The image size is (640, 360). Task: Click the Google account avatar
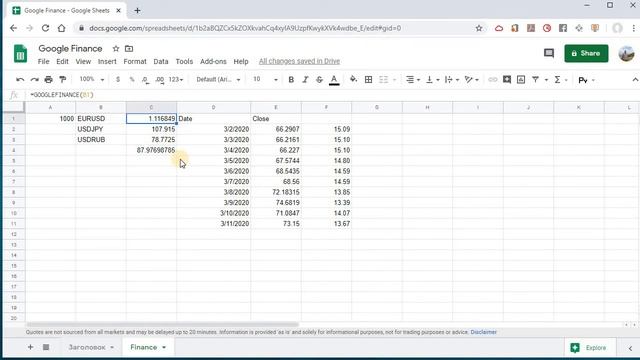(627, 53)
